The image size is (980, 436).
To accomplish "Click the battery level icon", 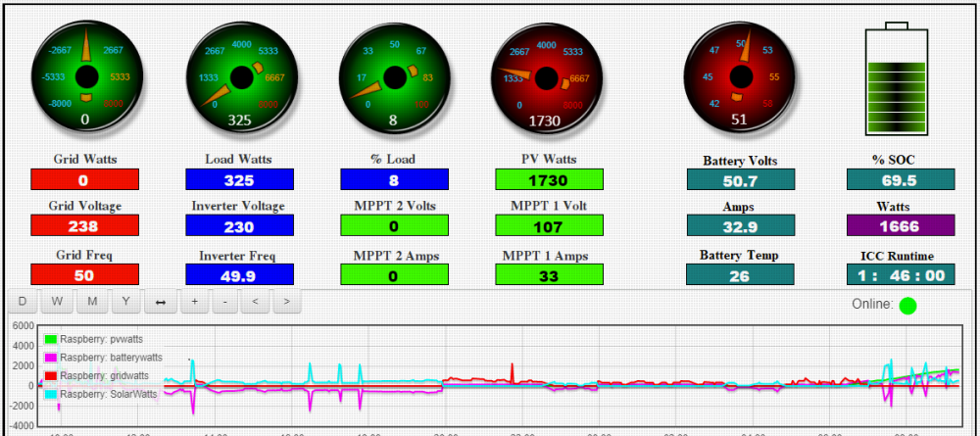I will coord(897,78).
